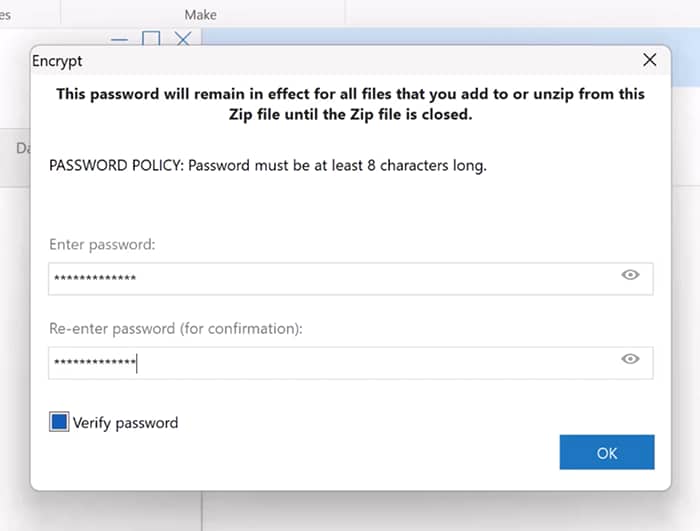Show the first password with eye icon
The height and width of the screenshot is (531, 700).
pos(630,275)
